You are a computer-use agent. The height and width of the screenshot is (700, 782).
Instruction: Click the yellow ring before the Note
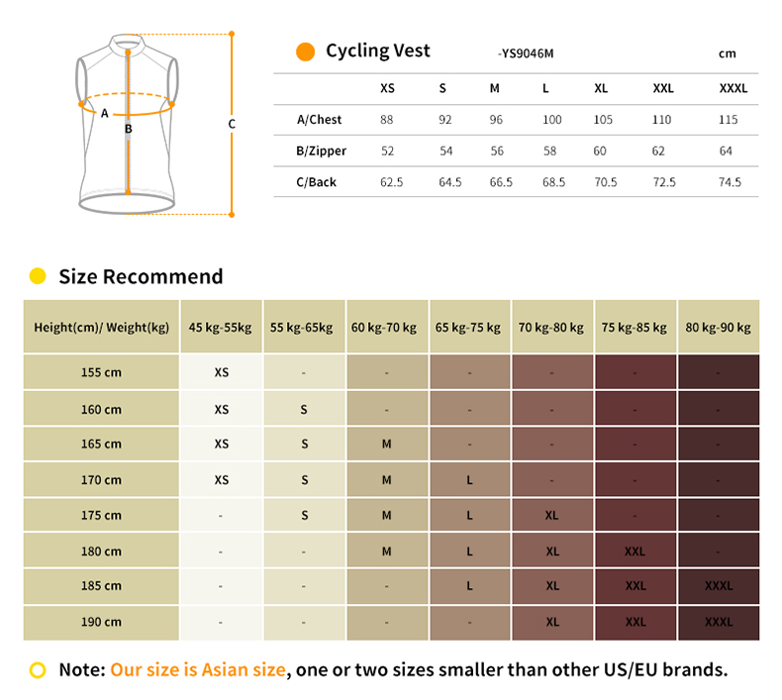38,670
